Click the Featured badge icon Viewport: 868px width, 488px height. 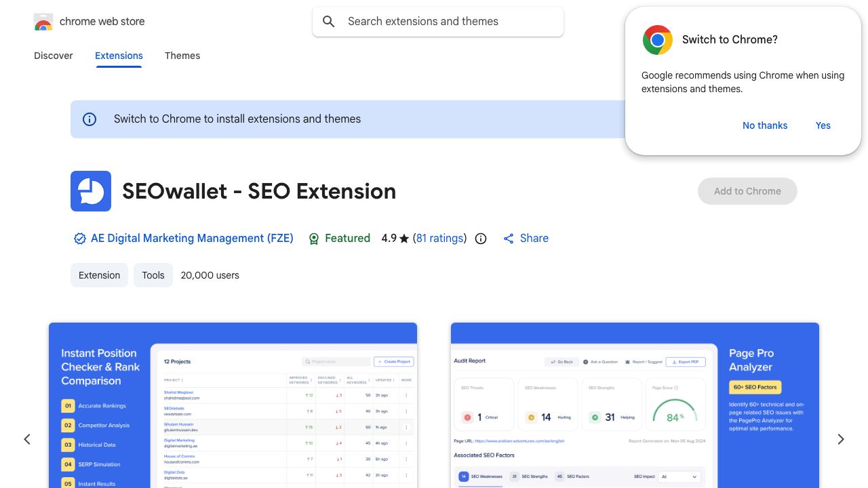(314, 239)
